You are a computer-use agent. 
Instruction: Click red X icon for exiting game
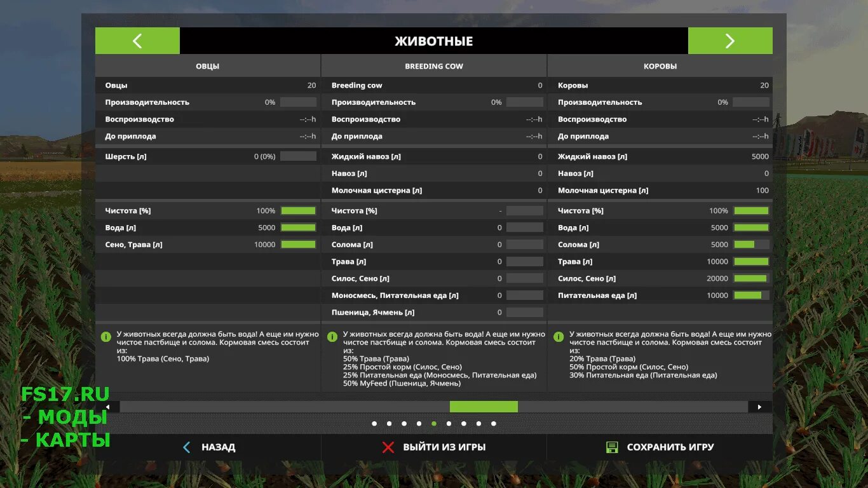click(388, 447)
